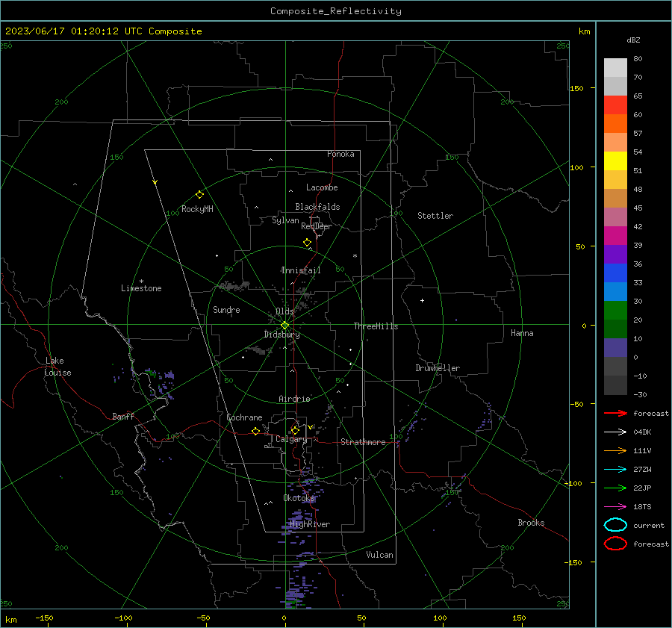Click the red forecast arrow in legend
This screenshot has height=628, width=672.
click(615, 413)
